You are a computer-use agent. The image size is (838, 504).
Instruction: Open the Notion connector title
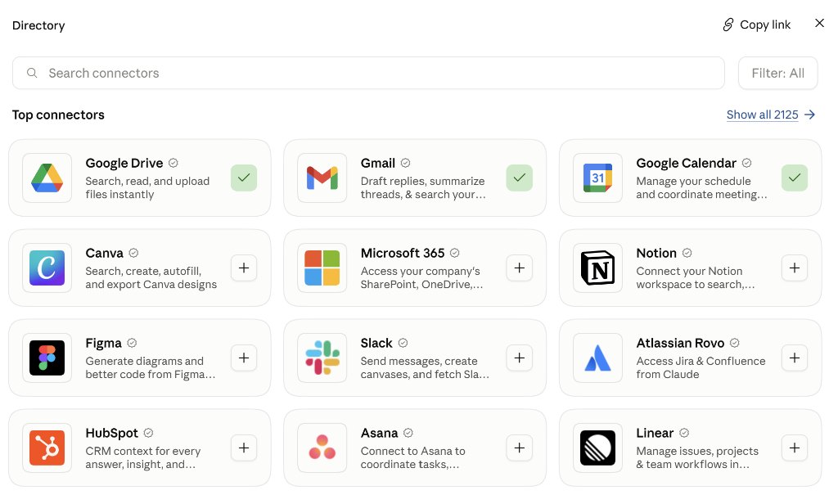click(x=656, y=253)
